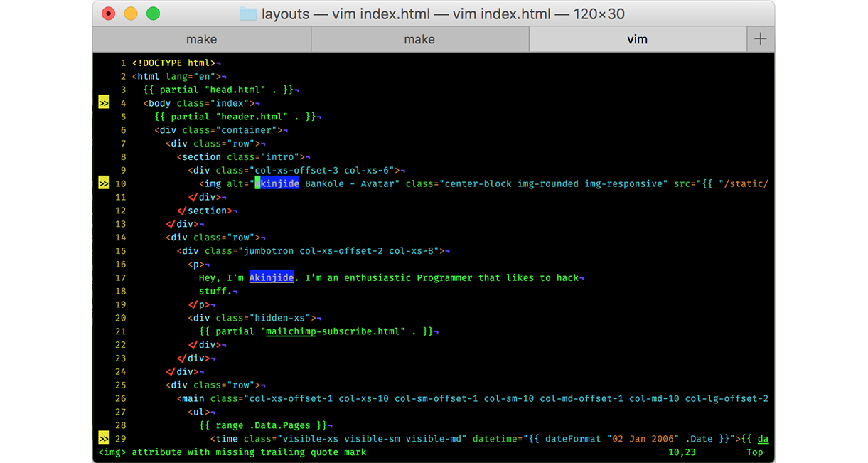This screenshot has height=463, width=868.
Task: Click line number 14 in the gutter
Action: [x=120, y=238]
